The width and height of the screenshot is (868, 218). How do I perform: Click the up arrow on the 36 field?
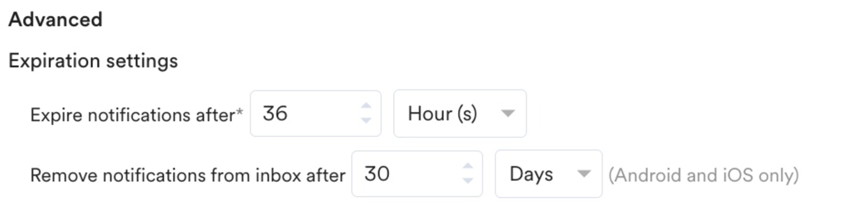(366, 106)
